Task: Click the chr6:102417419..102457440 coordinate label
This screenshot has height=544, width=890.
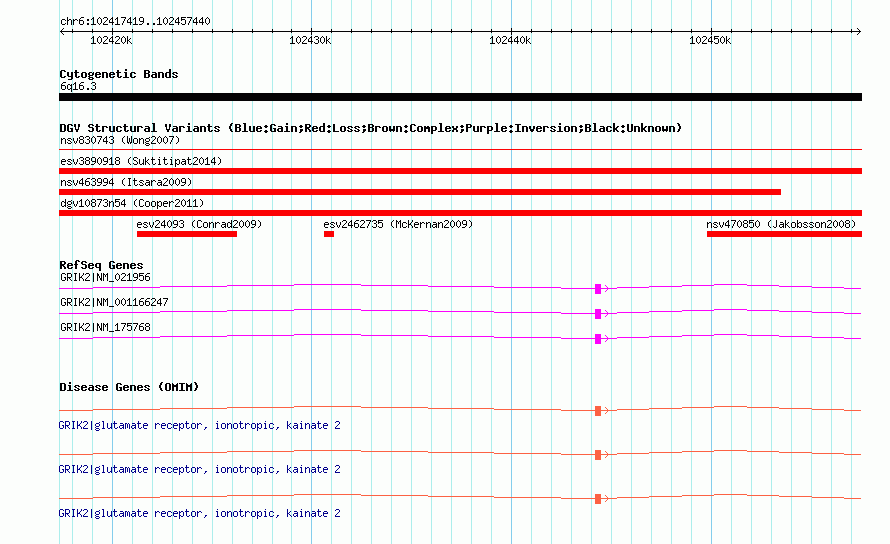Action: point(135,21)
